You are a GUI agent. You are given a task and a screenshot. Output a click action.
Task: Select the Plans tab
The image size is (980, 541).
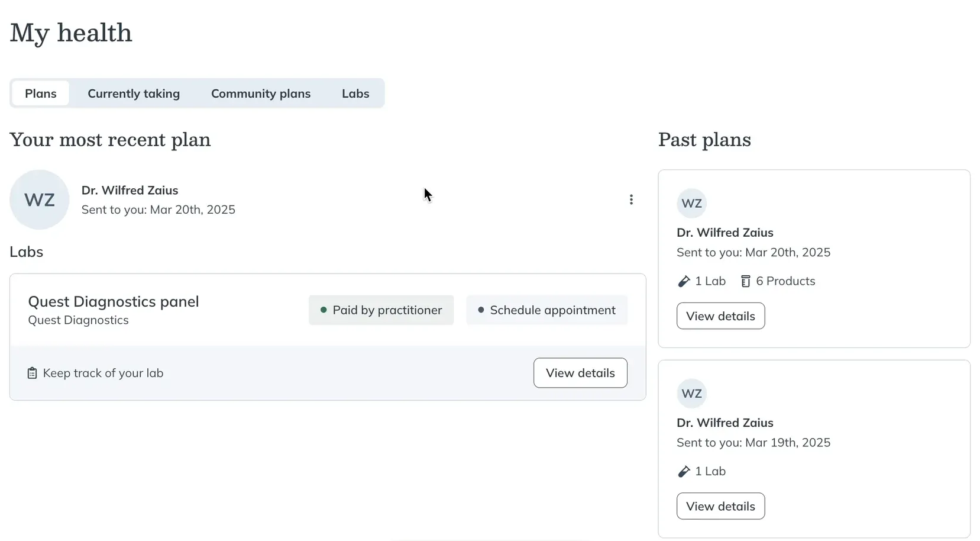[x=41, y=94]
